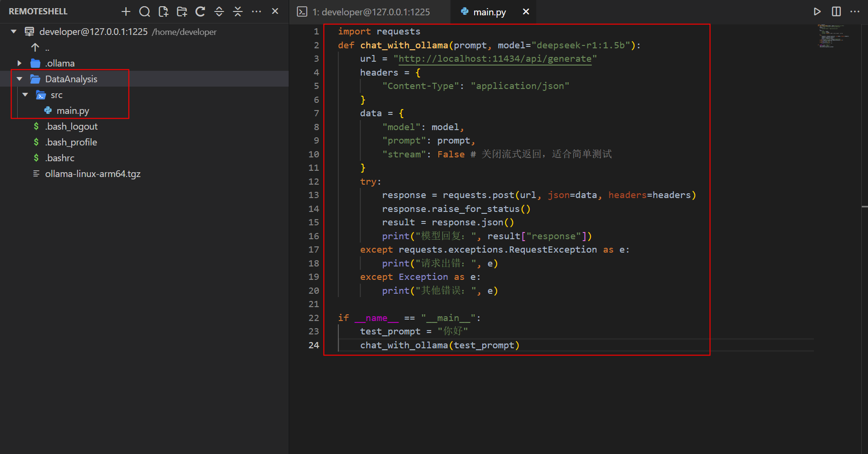Run the main.py file
The image size is (868, 454).
coord(817,11)
